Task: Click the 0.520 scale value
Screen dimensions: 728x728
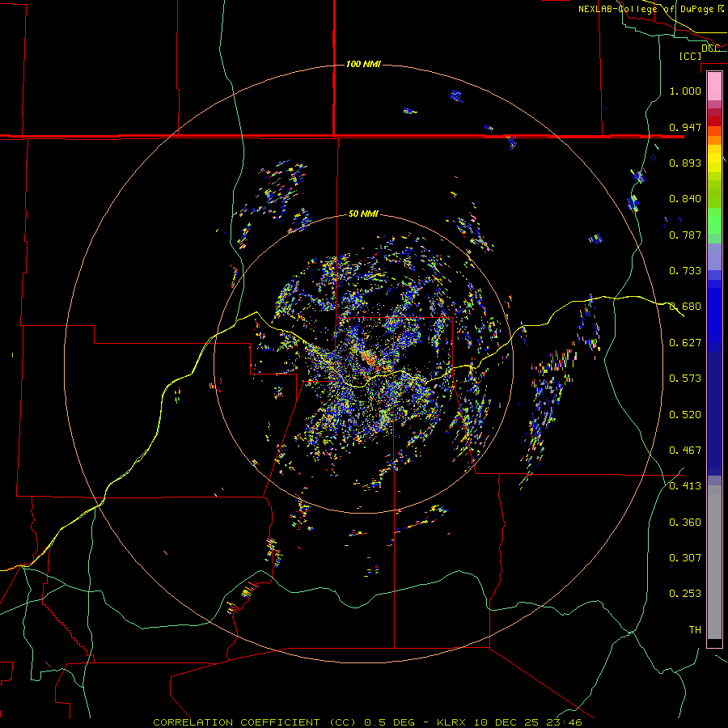Action: [x=685, y=415]
